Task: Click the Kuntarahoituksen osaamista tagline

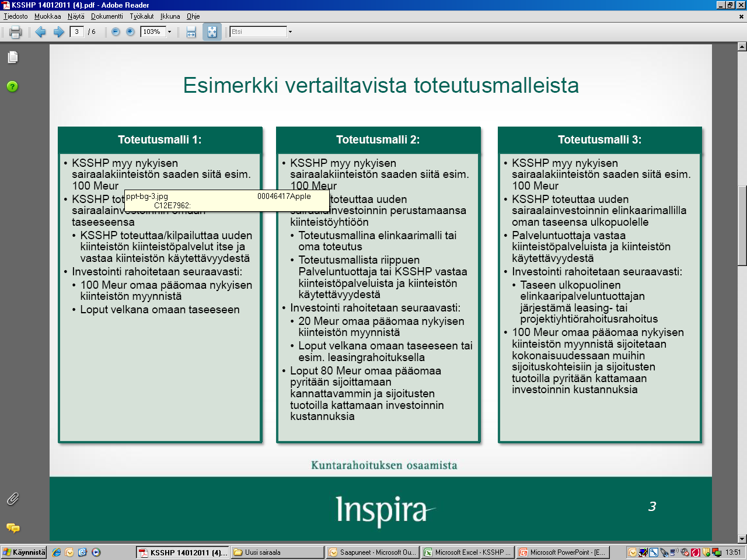Action: [384, 465]
